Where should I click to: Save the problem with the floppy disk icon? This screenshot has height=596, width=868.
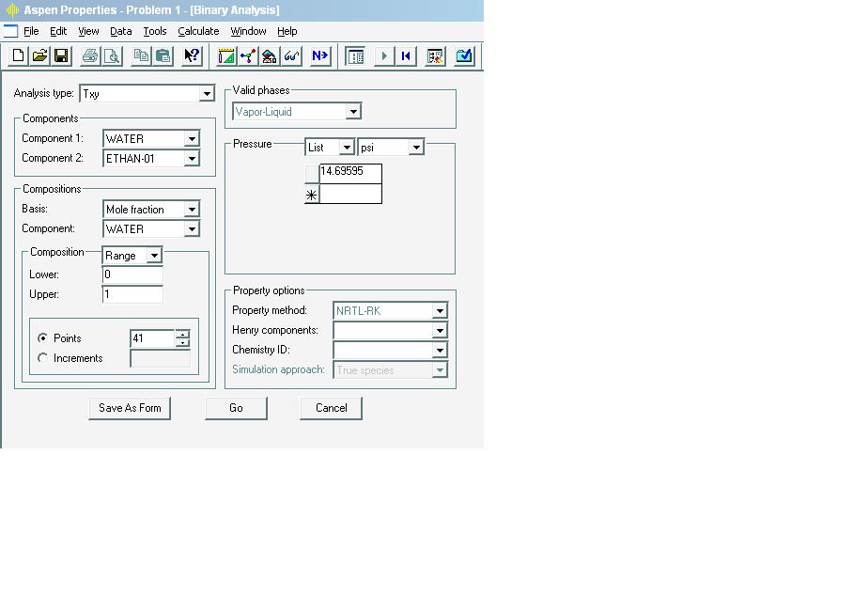pyautogui.click(x=61, y=55)
